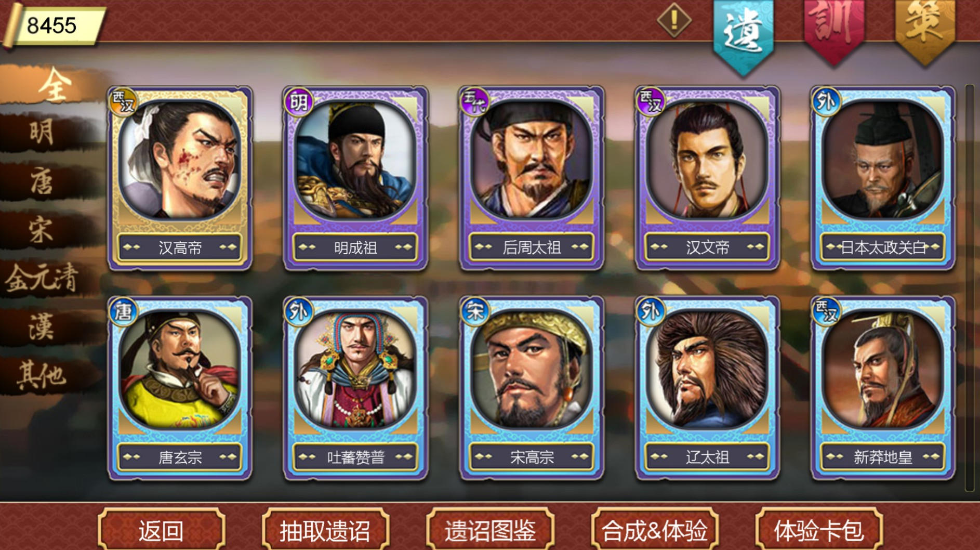This screenshot has width=980, height=550.
Task: Open the 遗诏图鉴 collection button
Action: click(x=490, y=530)
